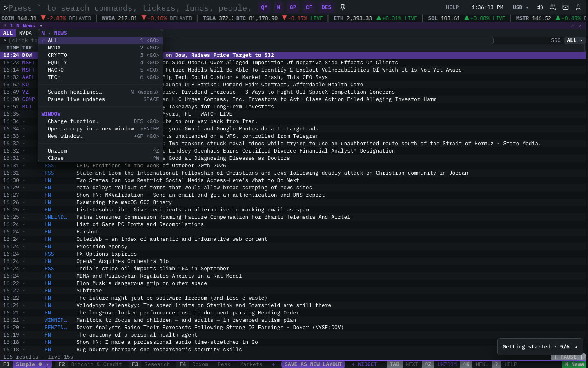The width and height of the screenshot is (588, 368).
Task: Switch to the NVDA filter tab
Action: pyautogui.click(x=25, y=33)
